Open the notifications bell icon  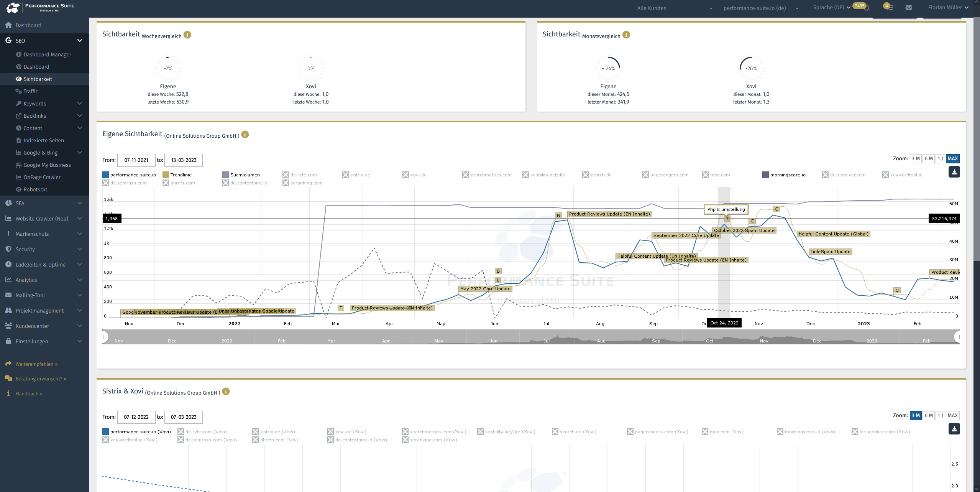(x=867, y=8)
